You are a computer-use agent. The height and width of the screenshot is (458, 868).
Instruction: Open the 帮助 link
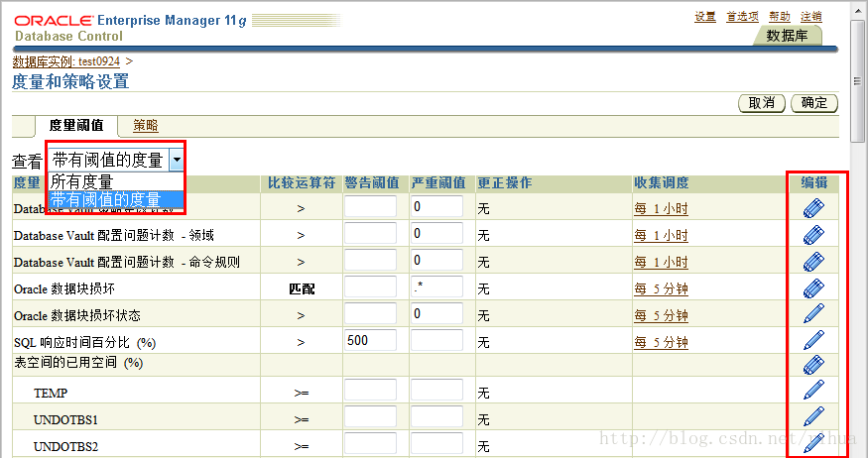(x=780, y=17)
